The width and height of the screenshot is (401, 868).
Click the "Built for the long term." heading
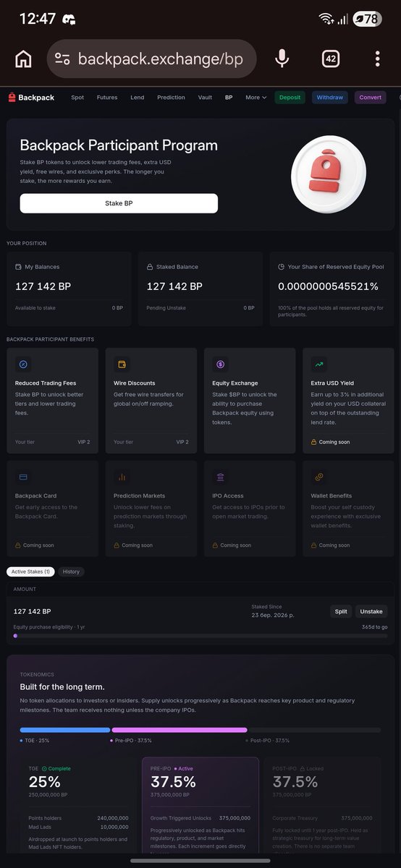pyautogui.click(x=62, y=686)
